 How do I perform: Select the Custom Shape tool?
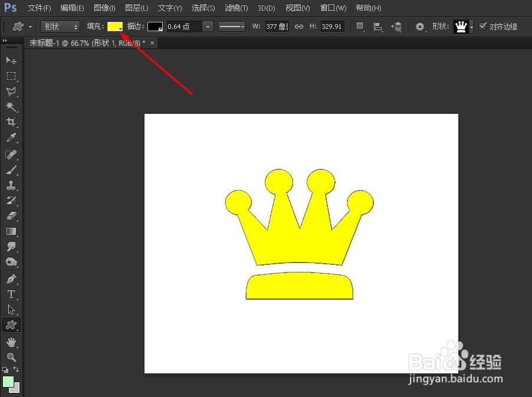pyautogui.click(x=11, y=325)
